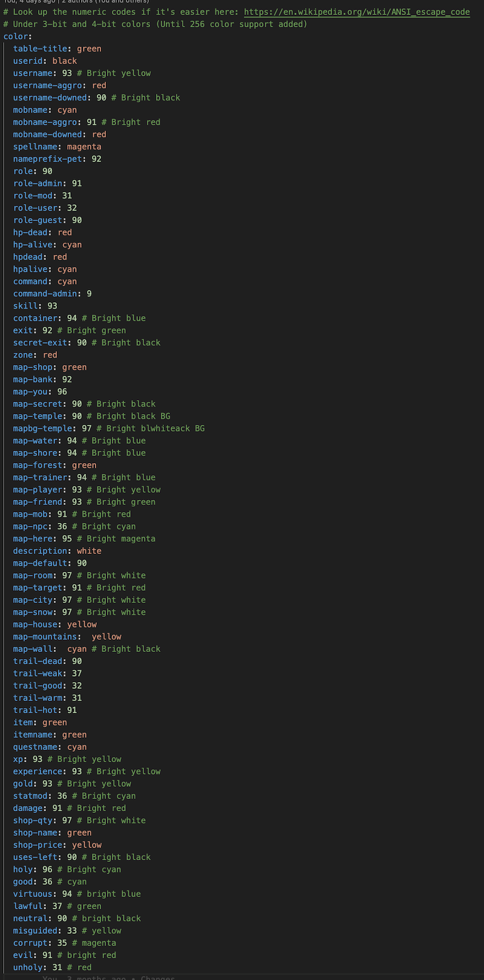Click the 'nameprefix-pet' key
The width and height of the screenshot is (484, 980).
coord(47,159)
